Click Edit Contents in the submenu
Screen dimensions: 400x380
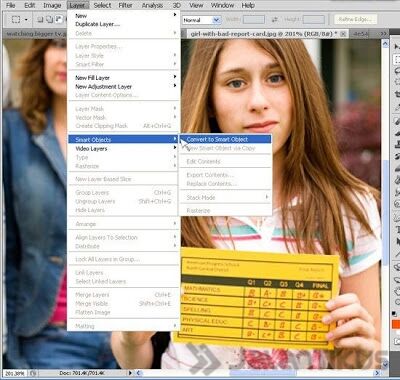click(x=225, y=161)
